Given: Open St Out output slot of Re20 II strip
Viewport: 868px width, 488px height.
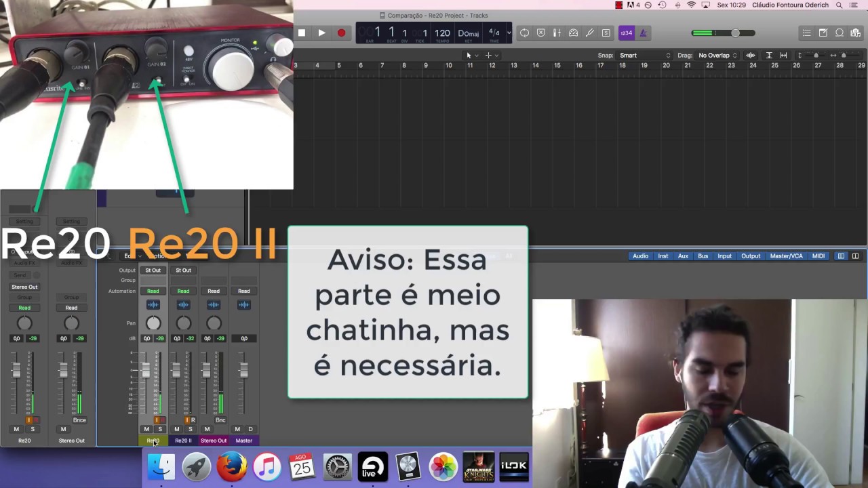Looking at the screenshot, I should pos(183,270).
